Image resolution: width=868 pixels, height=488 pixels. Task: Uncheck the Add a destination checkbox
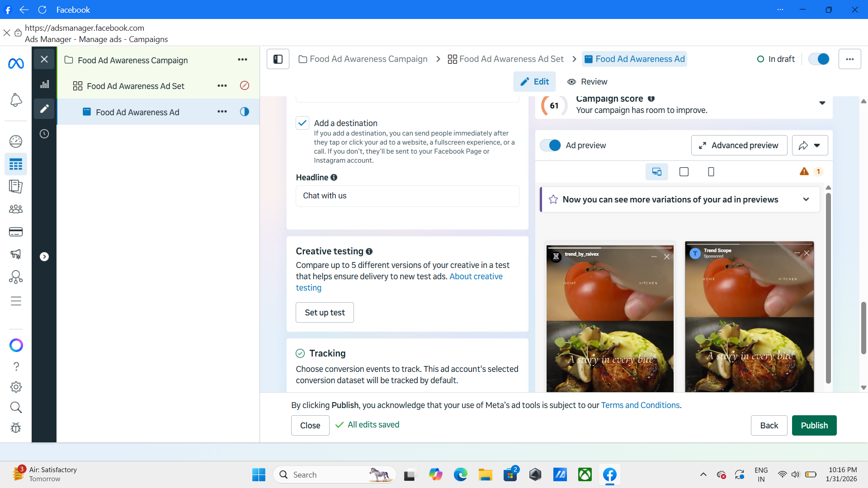[x=302, y=123]
